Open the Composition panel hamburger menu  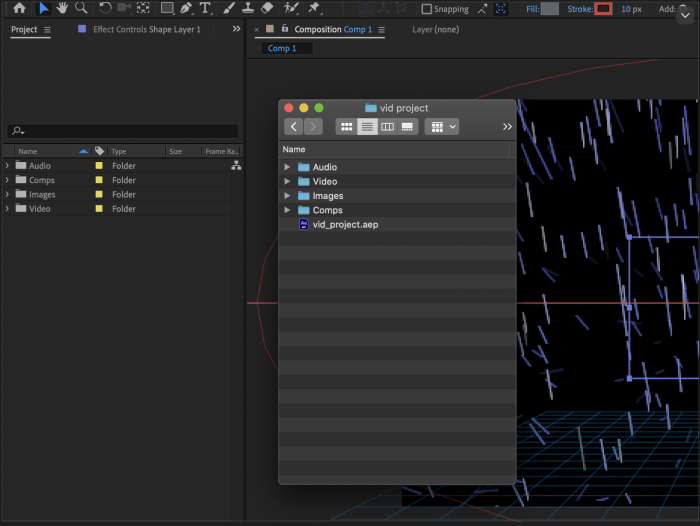(x=381, y=30)
